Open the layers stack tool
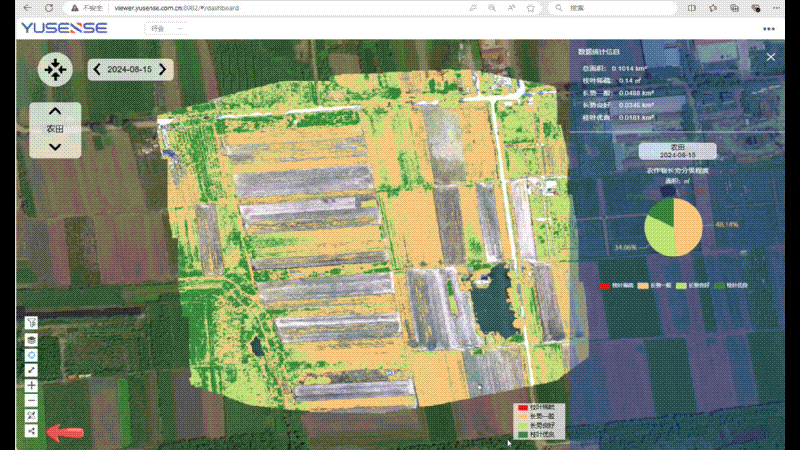Screen dimensions: 800x450 click(x=33, y=340)
